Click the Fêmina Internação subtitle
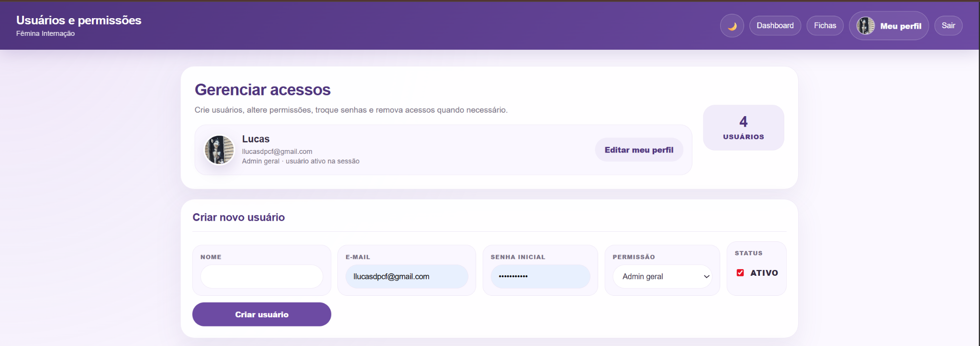The height and width of the screenshot is (346, 980). coord(45,33)
